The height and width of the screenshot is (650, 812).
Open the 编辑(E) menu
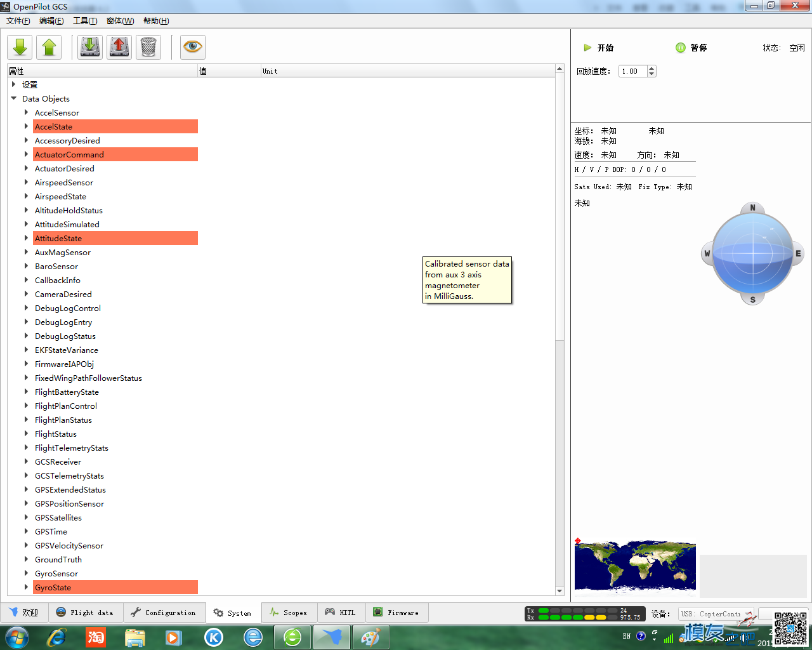coord(51,21)
